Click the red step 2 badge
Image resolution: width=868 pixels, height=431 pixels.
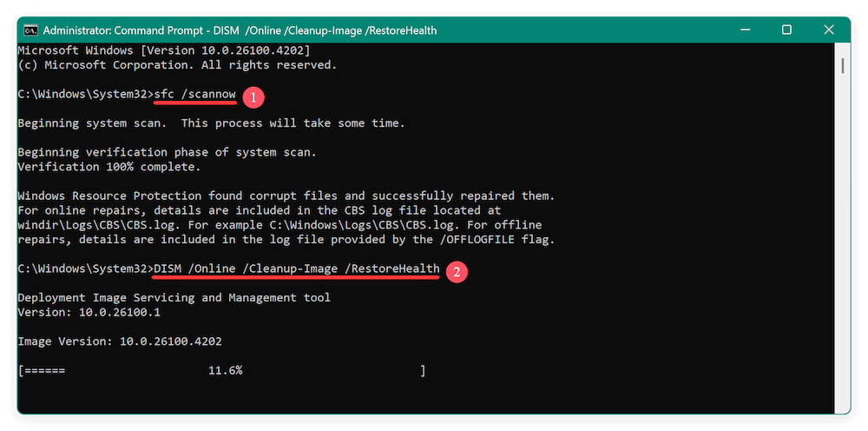tap(457, 271)
